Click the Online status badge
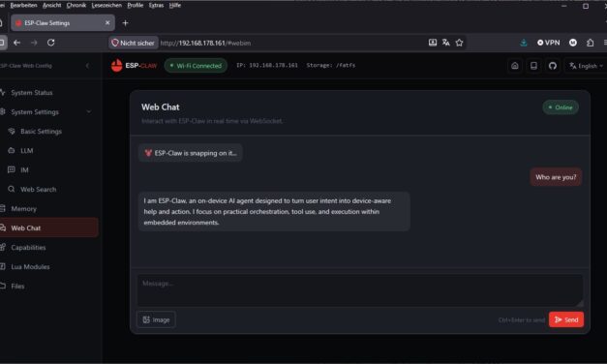 coord(561,107)
